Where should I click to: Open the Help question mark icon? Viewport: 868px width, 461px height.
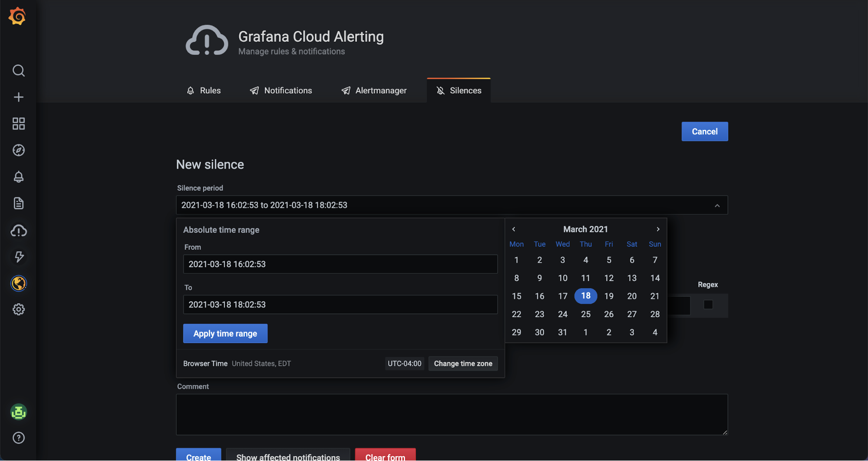(x=18, y=438)
